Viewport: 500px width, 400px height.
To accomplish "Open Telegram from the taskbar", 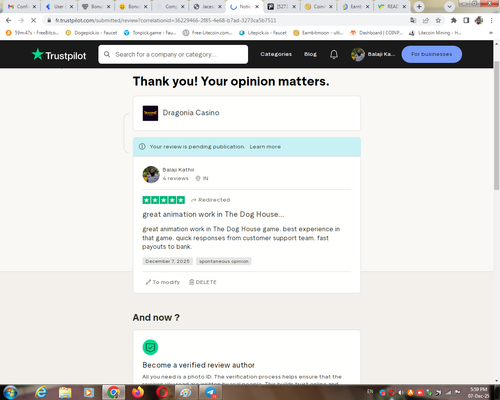I will click(211, 392).
